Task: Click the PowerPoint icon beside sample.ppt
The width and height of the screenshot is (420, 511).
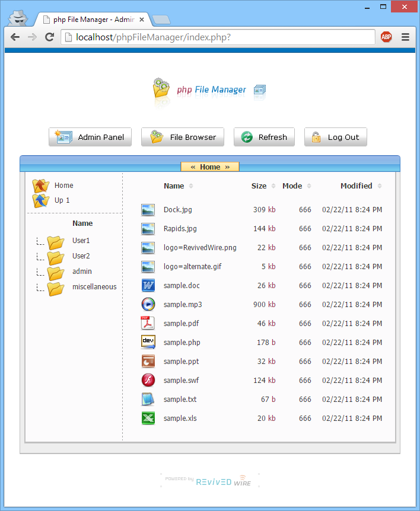Action: pyautogui.click(x=148, y=362)
